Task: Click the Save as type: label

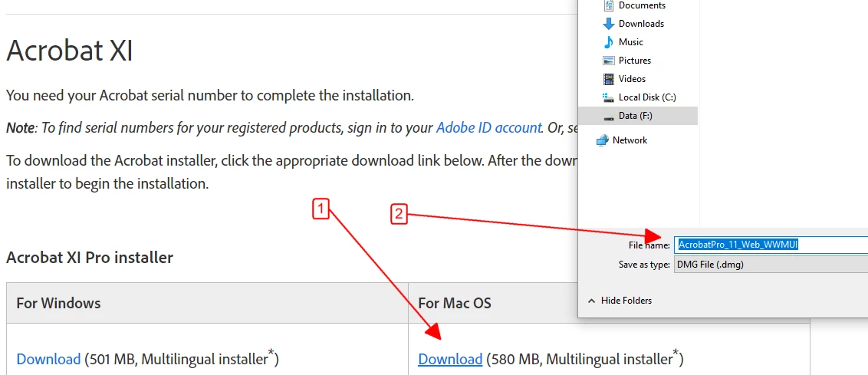Action: click(x=644, y=265)
